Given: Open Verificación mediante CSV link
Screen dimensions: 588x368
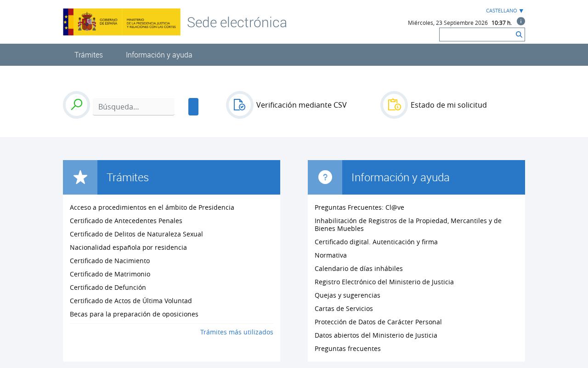Looking at the screenshot, I should pos(301,105).
